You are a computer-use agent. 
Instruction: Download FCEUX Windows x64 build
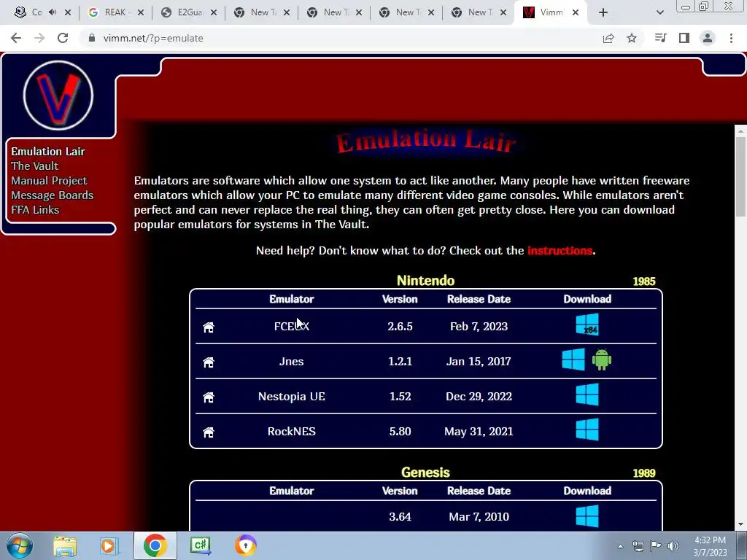coord(587,324)
